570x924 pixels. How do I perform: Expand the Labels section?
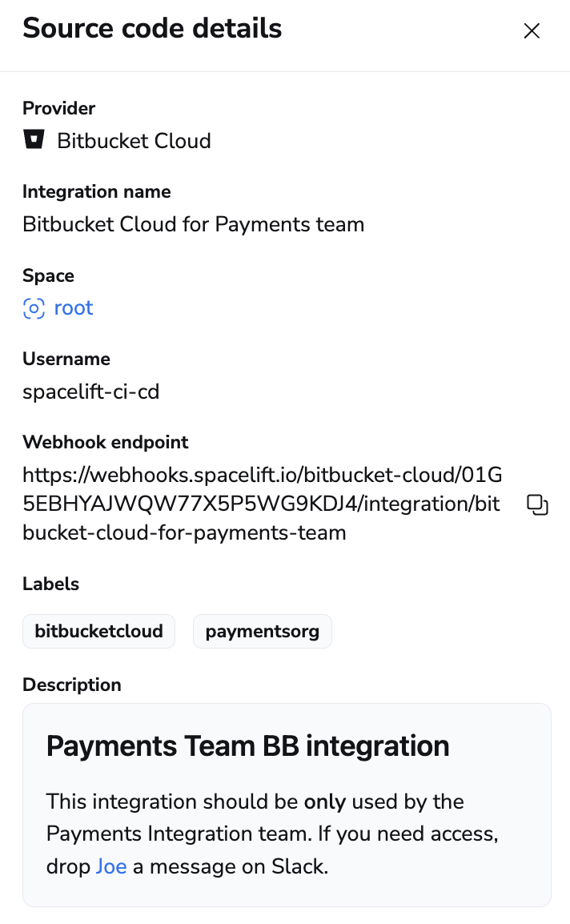(x=50, y=584)
